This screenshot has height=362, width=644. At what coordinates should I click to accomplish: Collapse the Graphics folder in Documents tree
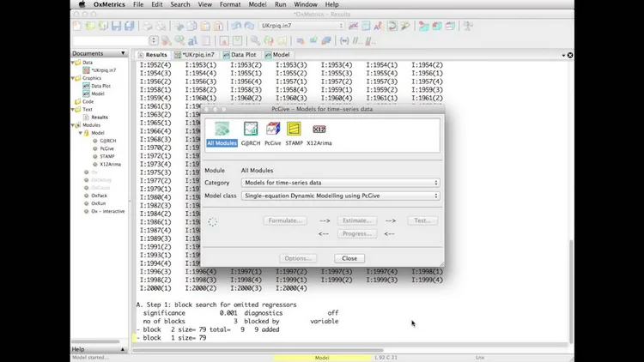(73, 78)
